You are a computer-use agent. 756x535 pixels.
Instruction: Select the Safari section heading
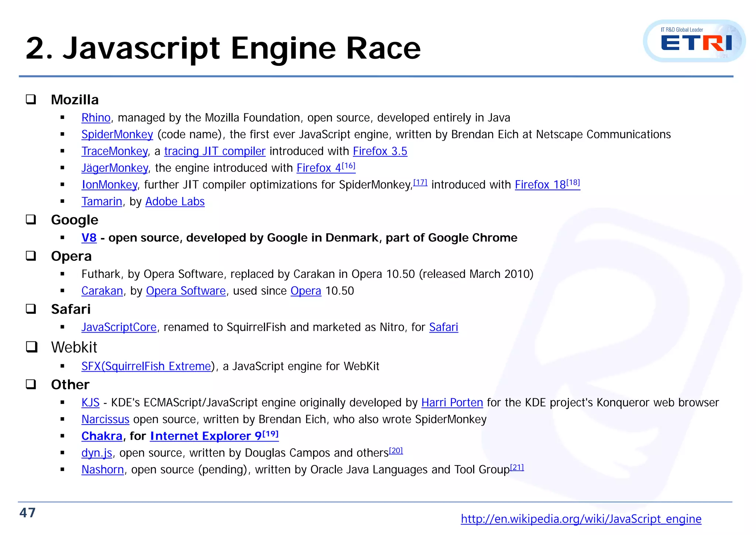[71, 309]
